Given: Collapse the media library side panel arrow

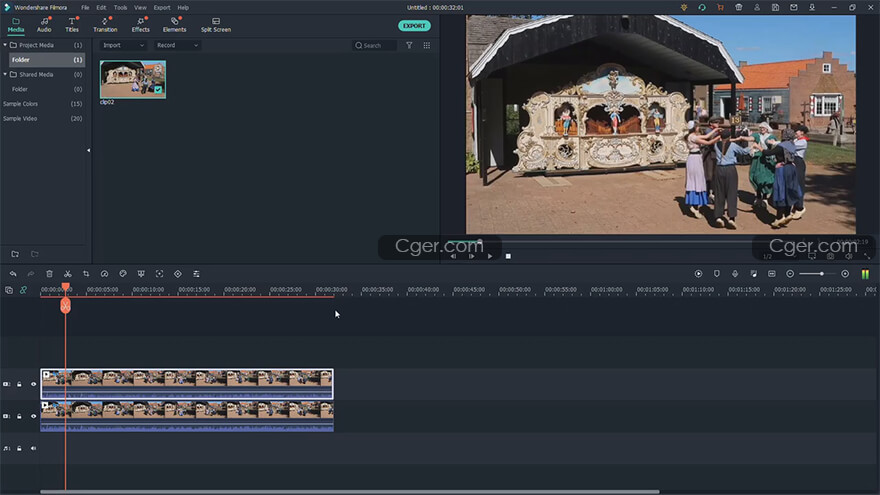Looking at the screenshot, I should pyautogui.click(x=88, y=150).
